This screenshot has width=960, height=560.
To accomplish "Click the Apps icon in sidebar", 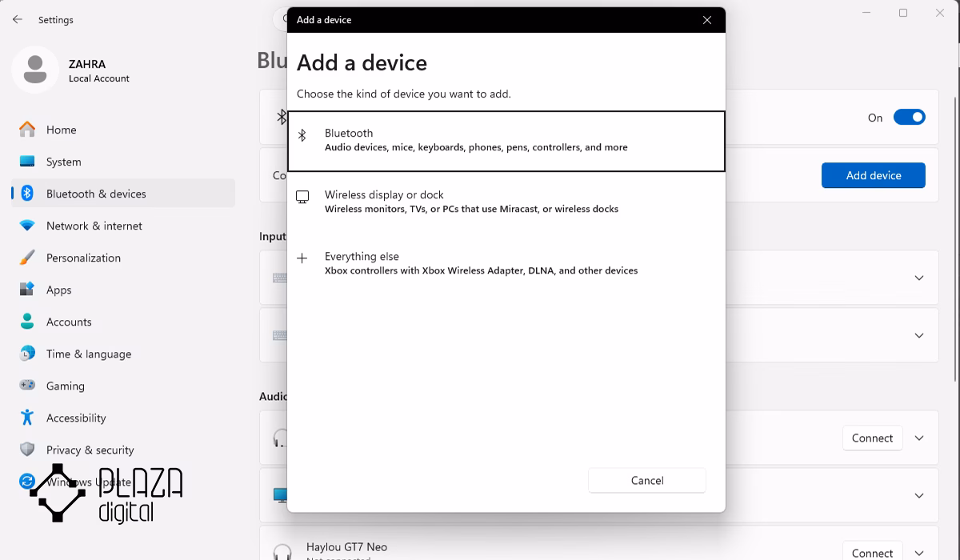I will coord(27,289).
